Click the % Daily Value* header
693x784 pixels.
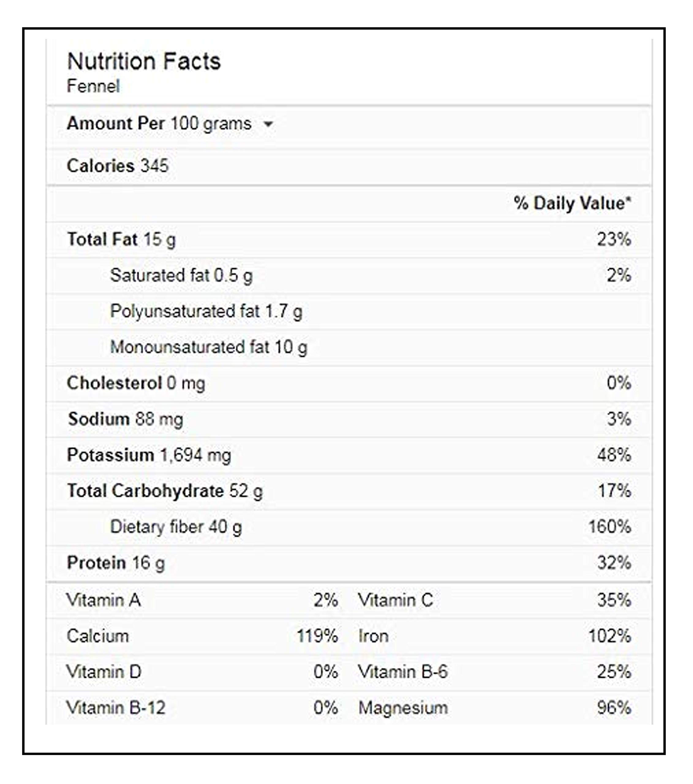pos(572,203)
